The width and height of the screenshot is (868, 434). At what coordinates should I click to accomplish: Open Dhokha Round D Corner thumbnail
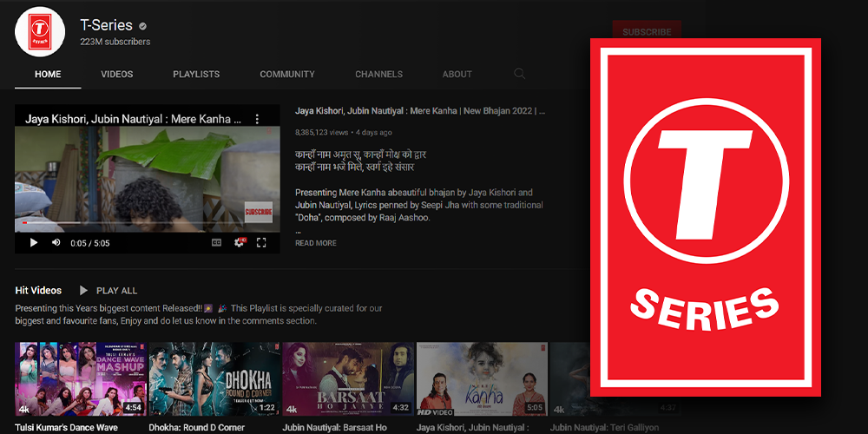(214, 379)
